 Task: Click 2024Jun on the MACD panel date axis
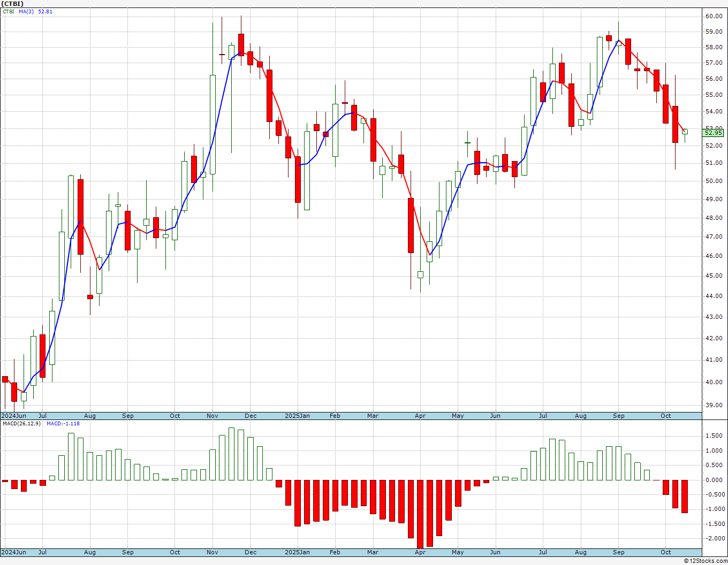coord(13,552)
